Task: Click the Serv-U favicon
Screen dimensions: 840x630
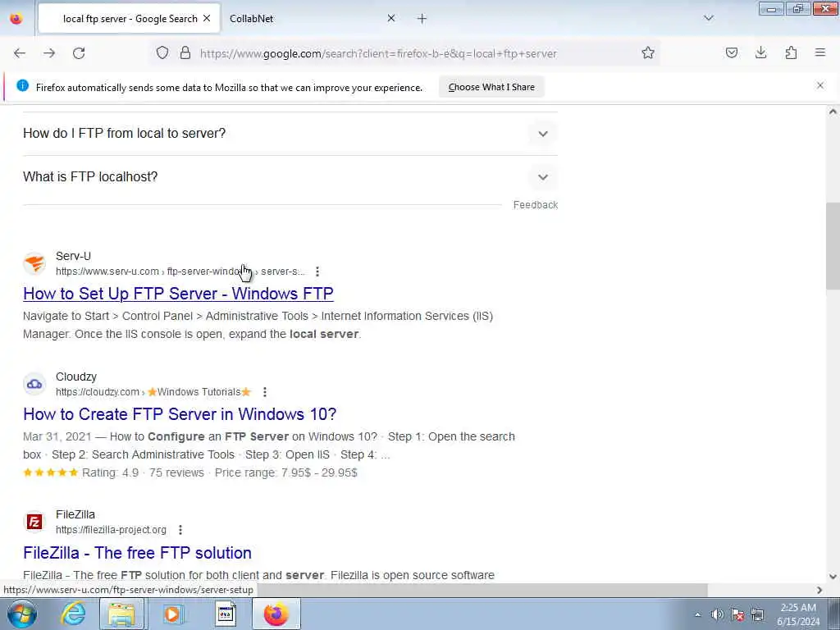Action: tap(34, 264)
